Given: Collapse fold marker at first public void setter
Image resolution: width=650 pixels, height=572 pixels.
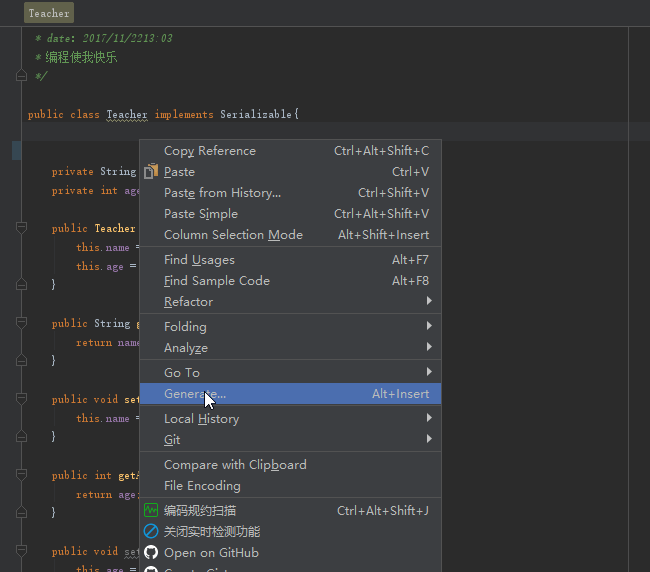Looking at the screenshot, I should pyautogui.click(x=21, y=398).
